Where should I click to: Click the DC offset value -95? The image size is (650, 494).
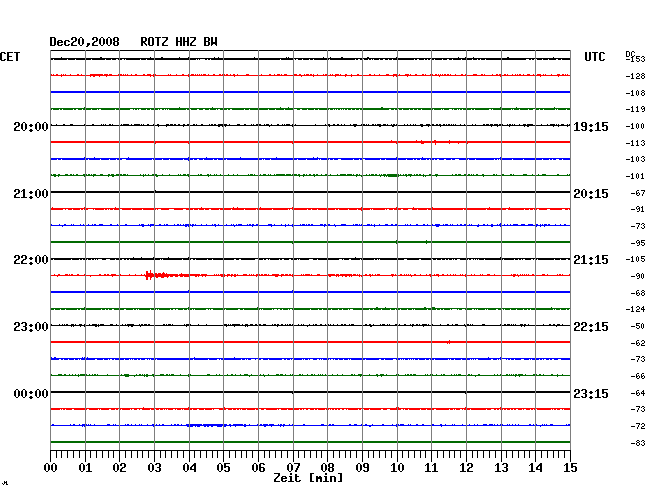(638, 243)
